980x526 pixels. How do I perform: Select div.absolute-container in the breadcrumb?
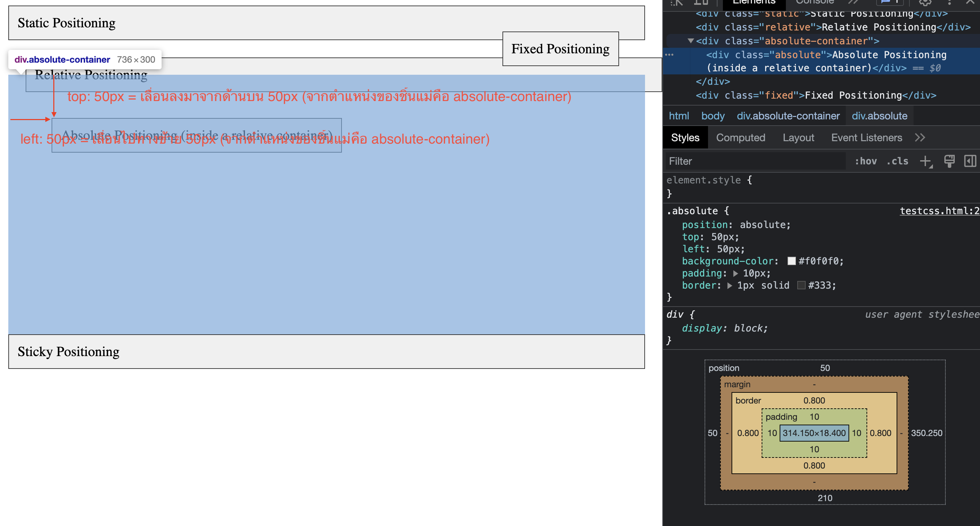788,116
